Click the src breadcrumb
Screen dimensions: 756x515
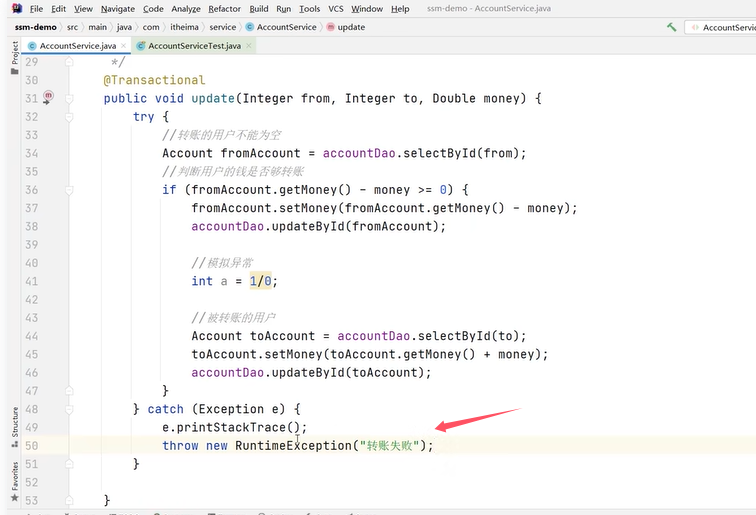[x=72, y=27]
